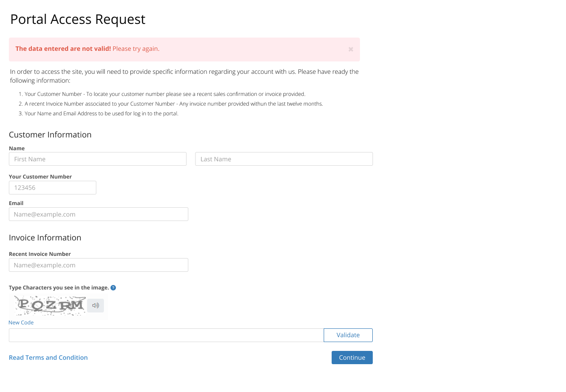Select the Email input under Customer Information
Viewport: 566px width, 392px height.
(x=99, y=214)
